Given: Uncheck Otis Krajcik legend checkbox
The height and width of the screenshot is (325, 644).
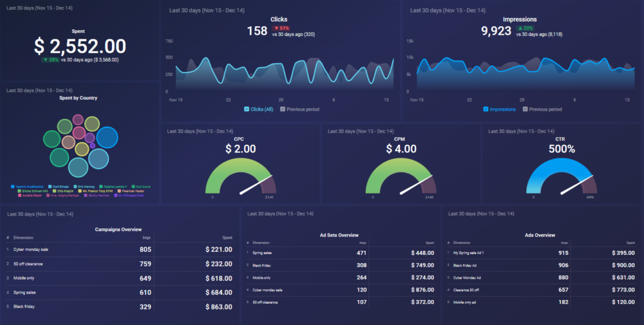Looking at the screenshot, I should [x=54, y=190].
